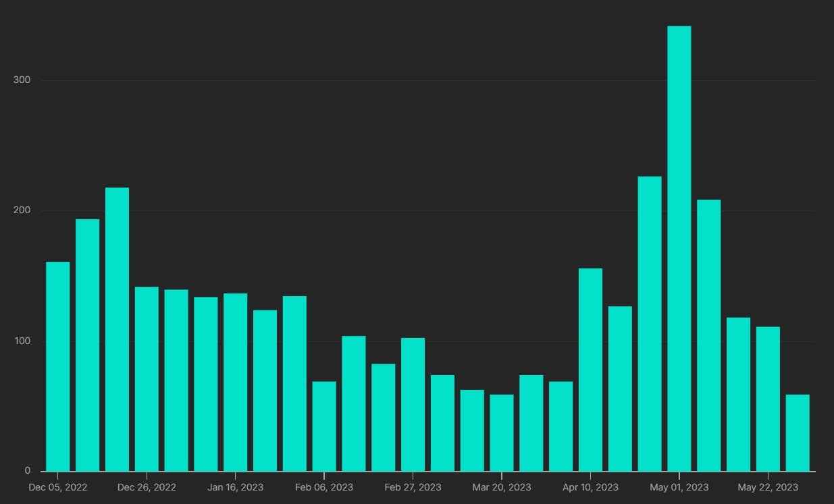Select the Jan 16, 2023 bar
The image size is (834, 504).
coord(235,382)
